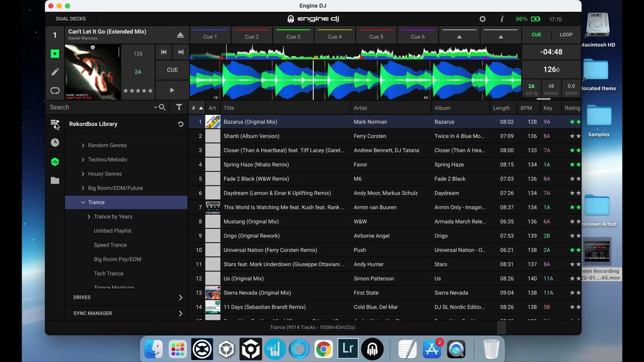Open the pencil edit tool on deck 1

pyautogui.click(x=55, y=72)
